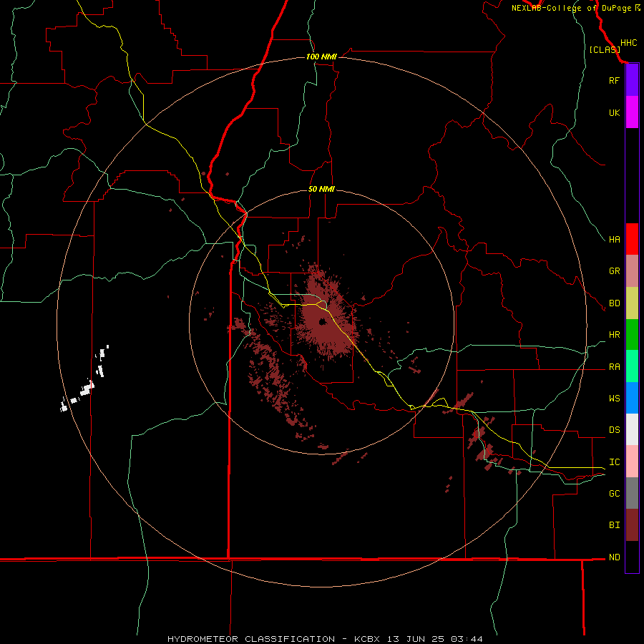Click the '03:44' timestamp text

[467, 639]
